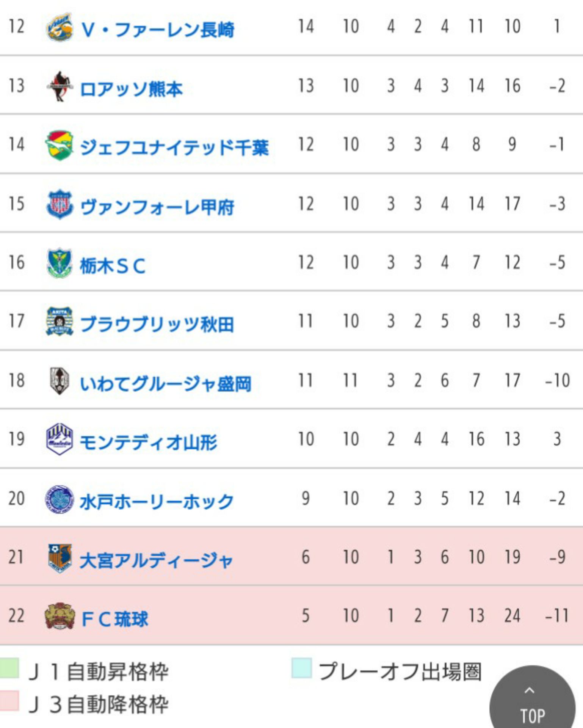583x728 pixels.
Task: Click the ロアッソ熊本 club crest
Action: 60,86
